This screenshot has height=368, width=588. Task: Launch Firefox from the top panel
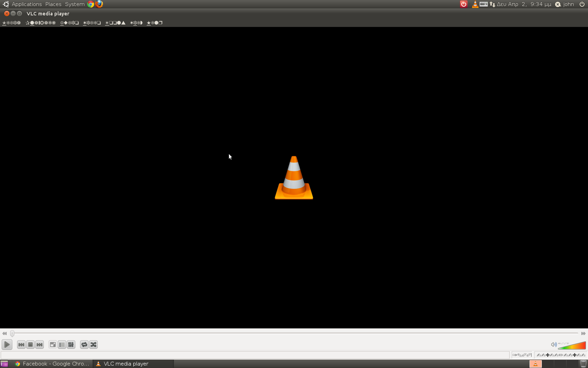(x=99, y=4)
